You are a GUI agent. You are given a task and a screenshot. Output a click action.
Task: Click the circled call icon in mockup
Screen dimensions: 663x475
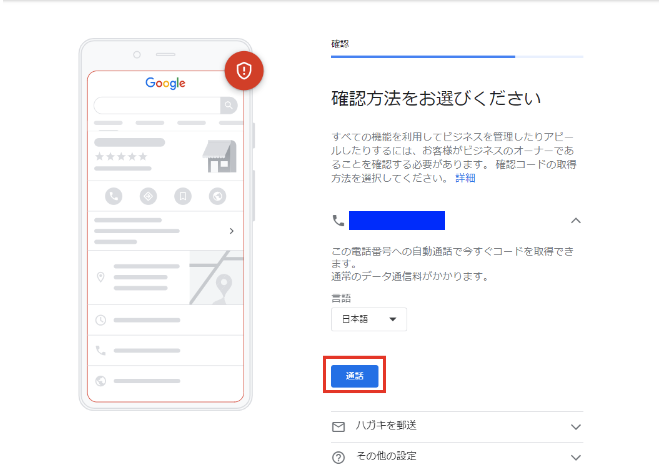tap(113, 196)
